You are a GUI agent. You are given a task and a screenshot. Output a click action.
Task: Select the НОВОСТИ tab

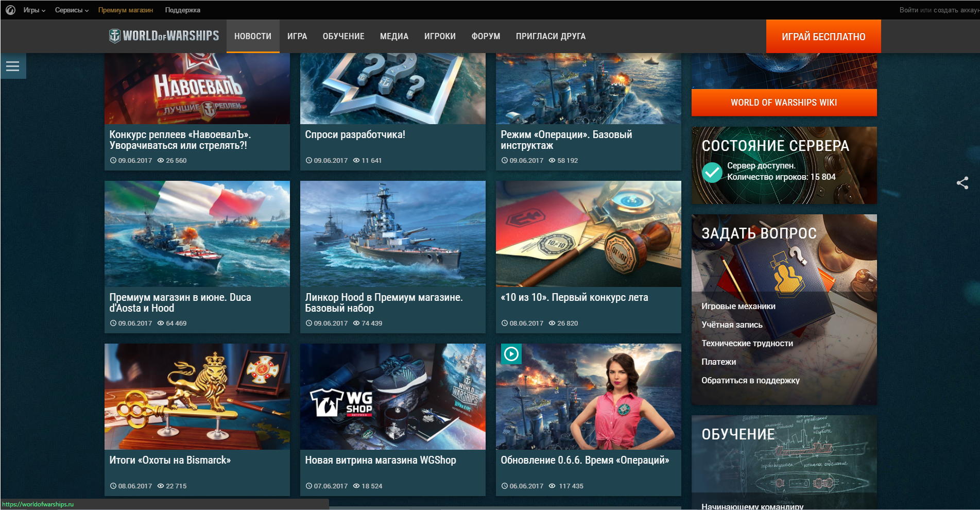[x=253, y=36]
